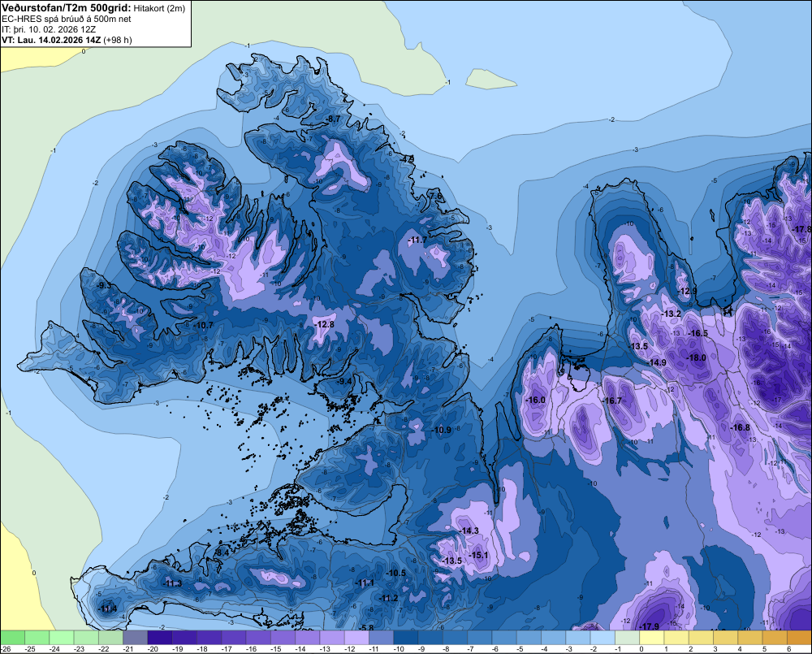Screen dimensions: 812x654
Task: Select the -18.0 temperature label
Action: pos(696,357)
